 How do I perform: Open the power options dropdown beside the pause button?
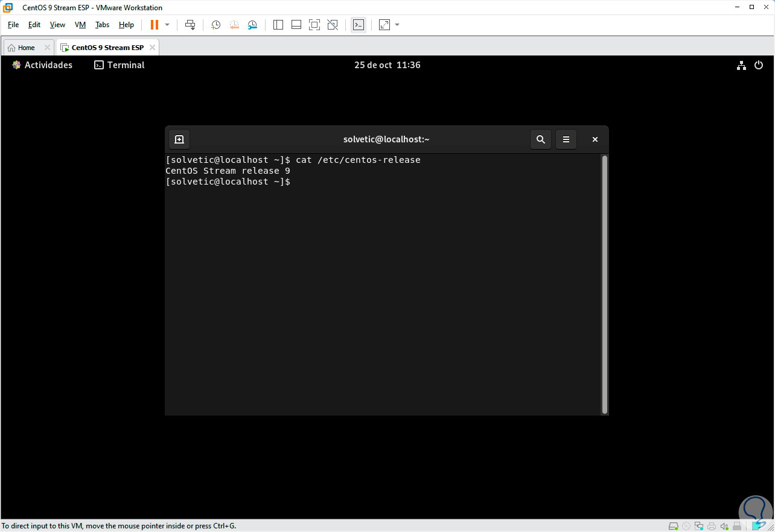tap(167, 25)
